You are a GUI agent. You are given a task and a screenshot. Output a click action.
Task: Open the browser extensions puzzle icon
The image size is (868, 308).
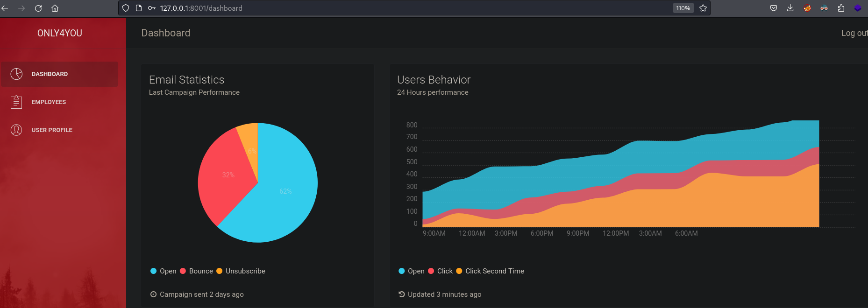841,8
